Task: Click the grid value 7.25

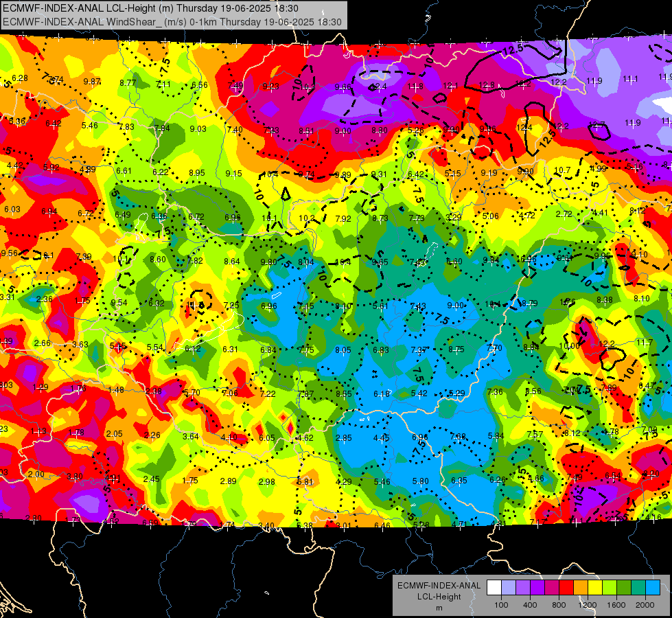Action: click(231, 306)
